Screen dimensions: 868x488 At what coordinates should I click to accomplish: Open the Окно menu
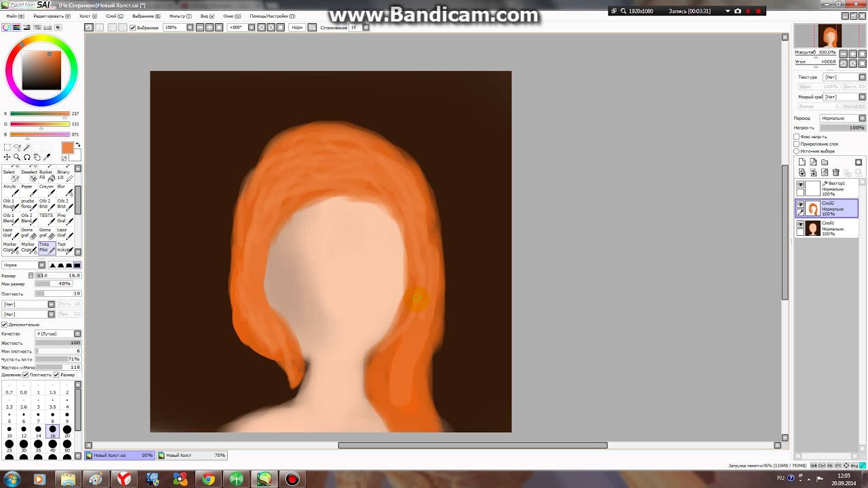tap(232, 16)
